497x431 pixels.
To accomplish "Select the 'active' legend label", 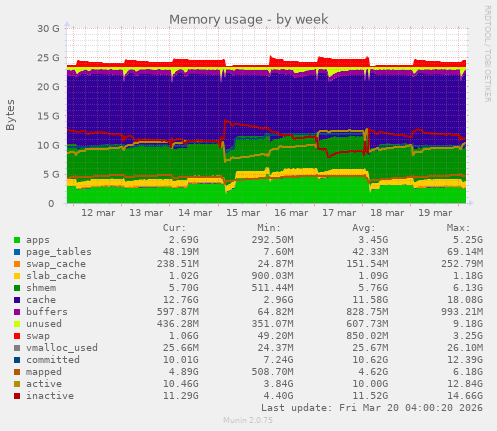I will 44,384.
